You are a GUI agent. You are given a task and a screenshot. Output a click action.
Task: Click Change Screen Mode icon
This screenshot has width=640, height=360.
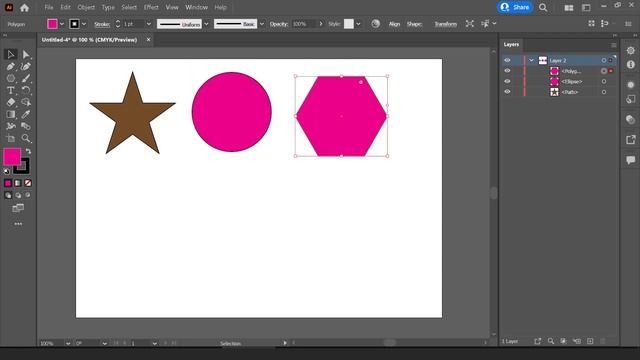18,208
